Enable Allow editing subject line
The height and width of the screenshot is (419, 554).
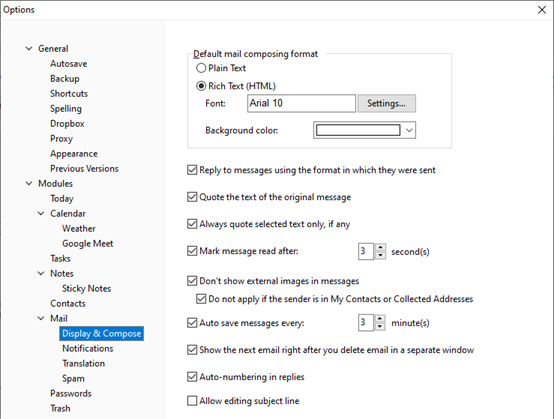point(192,401)
